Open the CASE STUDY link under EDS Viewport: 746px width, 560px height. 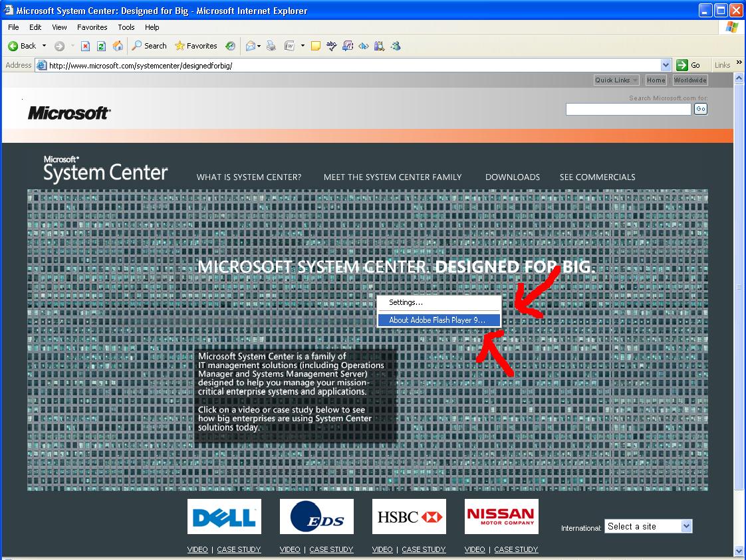331,549
